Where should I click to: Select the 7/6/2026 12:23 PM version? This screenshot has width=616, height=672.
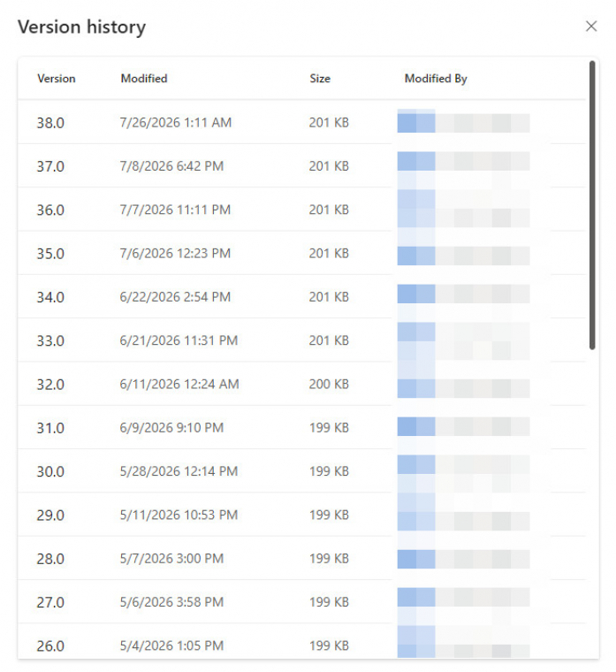[x=301, y=253]
